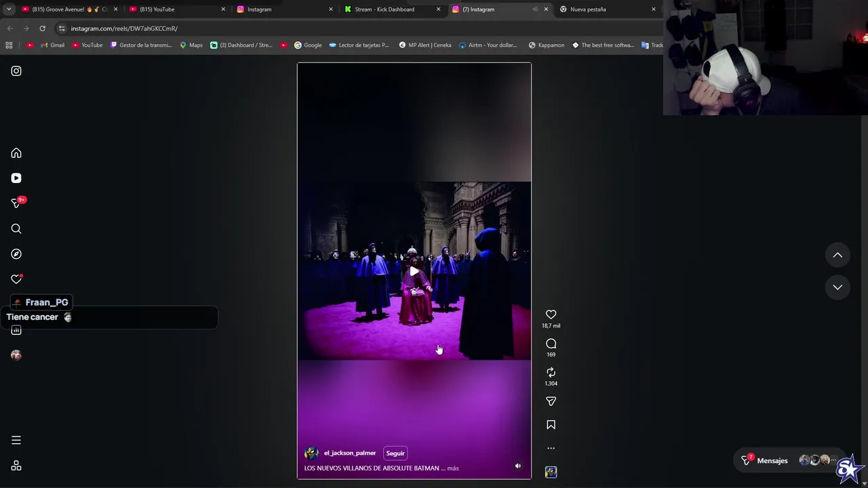Reload the Instagram page

[x=42, y=28]
